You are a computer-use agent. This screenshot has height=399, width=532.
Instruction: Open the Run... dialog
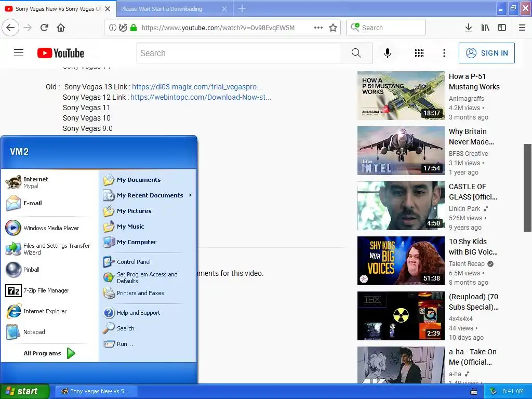pos(148,344)
